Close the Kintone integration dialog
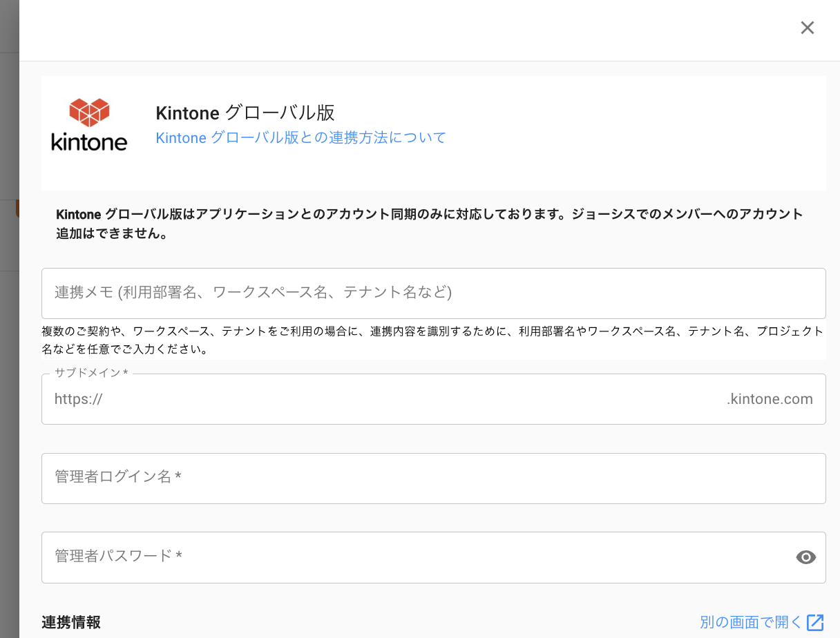Screen dimensions: 840x638 pos(807,28)
